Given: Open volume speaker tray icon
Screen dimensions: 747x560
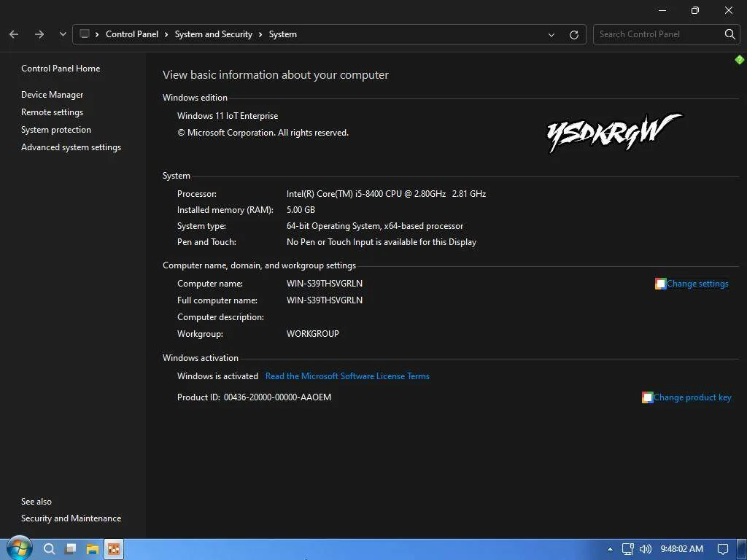Looking at the screenshot, I should (645, 549).
